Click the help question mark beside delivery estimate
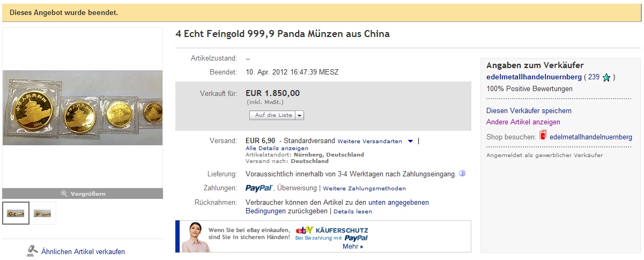 coord(462,174)
